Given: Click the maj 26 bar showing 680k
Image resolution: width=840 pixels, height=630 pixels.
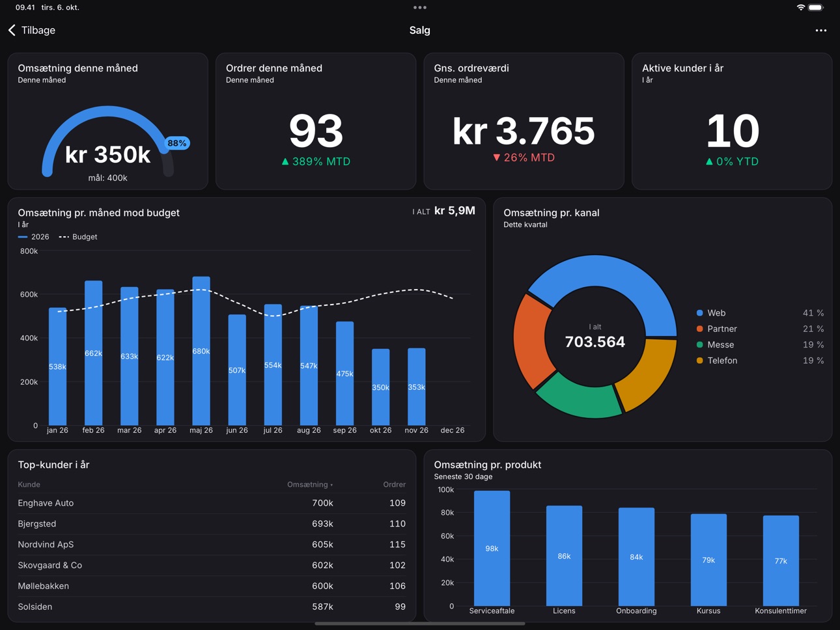Looking at the screenshot, I should click(x=201, y=351).
